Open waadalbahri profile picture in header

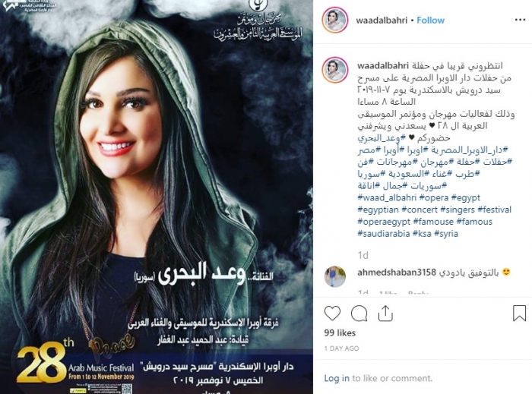pyautogui.click(x=335, y=20)
